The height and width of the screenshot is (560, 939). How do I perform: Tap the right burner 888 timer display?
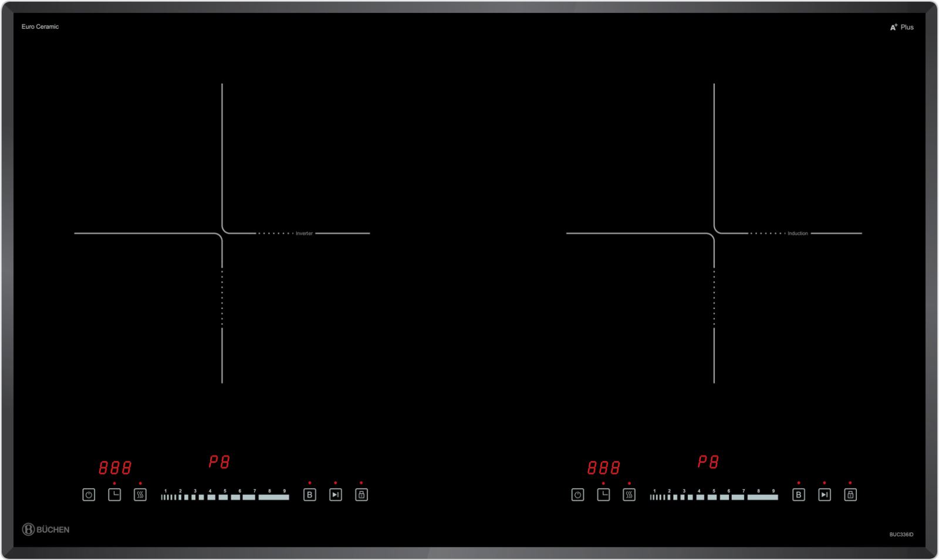603,468
